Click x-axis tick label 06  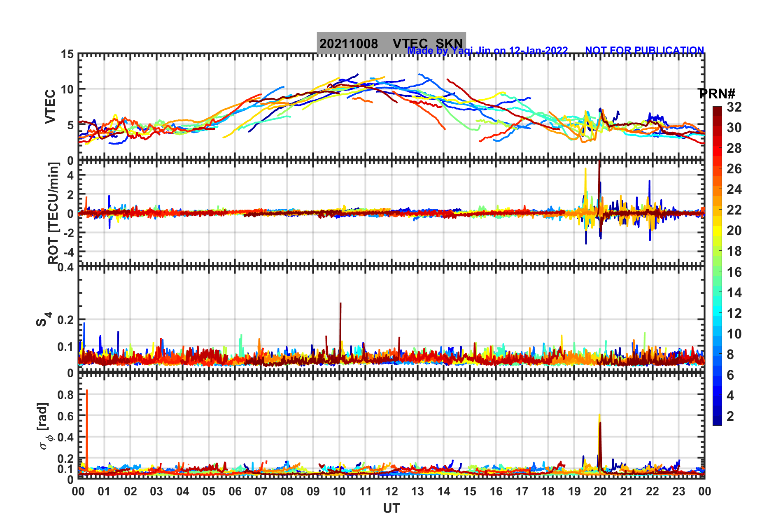tap(235, 491)
